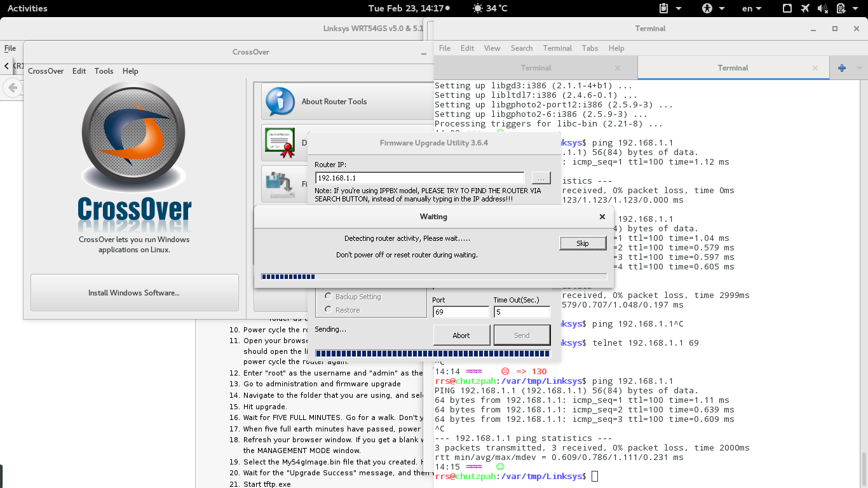Open Terminal's Help menu
Screen dimensions: 868x488
(616, 48)
